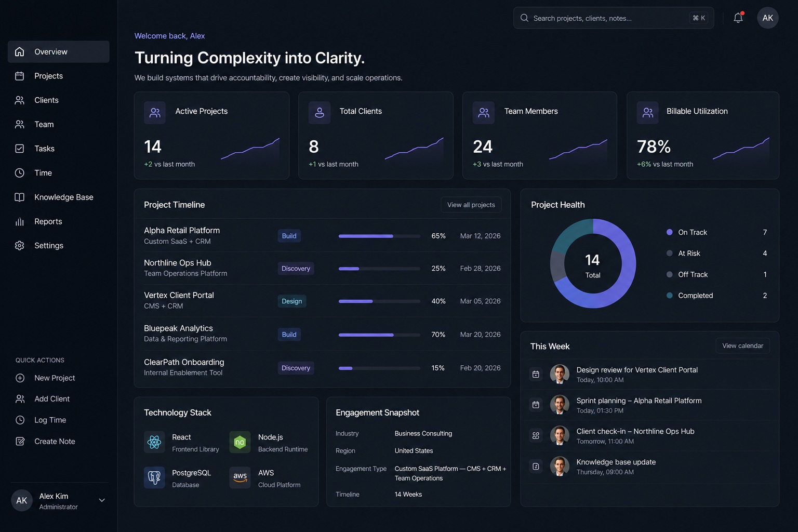
Task: Click the AWS logo icon
Action: 240,477
